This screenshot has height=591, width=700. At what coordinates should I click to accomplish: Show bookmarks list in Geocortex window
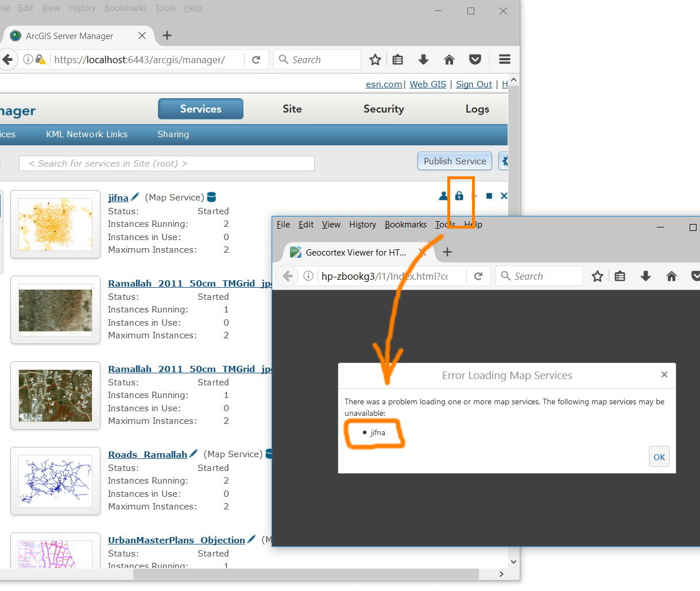[x=620, y=276]
